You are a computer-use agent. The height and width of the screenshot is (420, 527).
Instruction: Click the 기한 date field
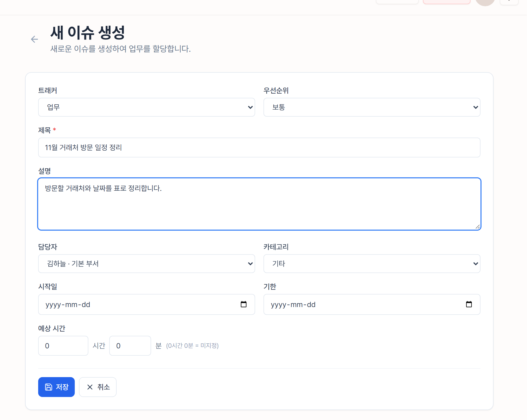[372, 304]
